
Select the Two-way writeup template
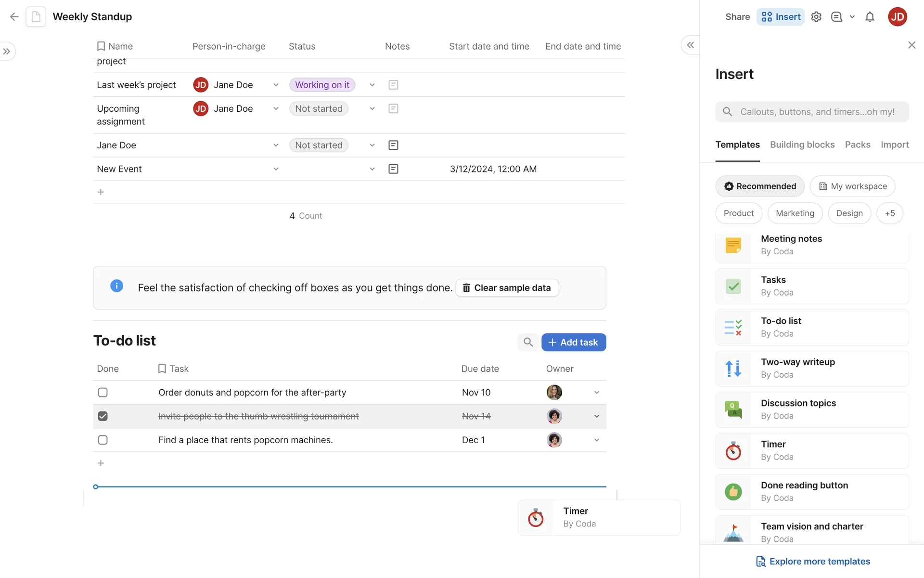[x=812, y=368]
